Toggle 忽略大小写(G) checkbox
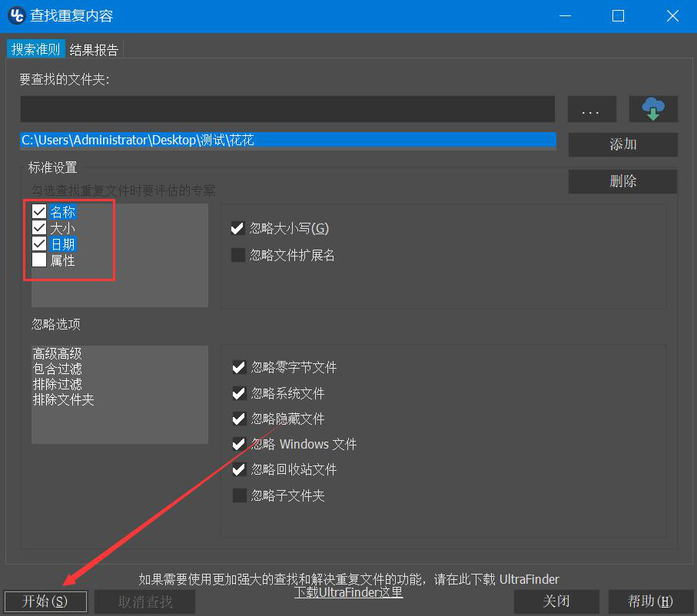 coord(237,228)
